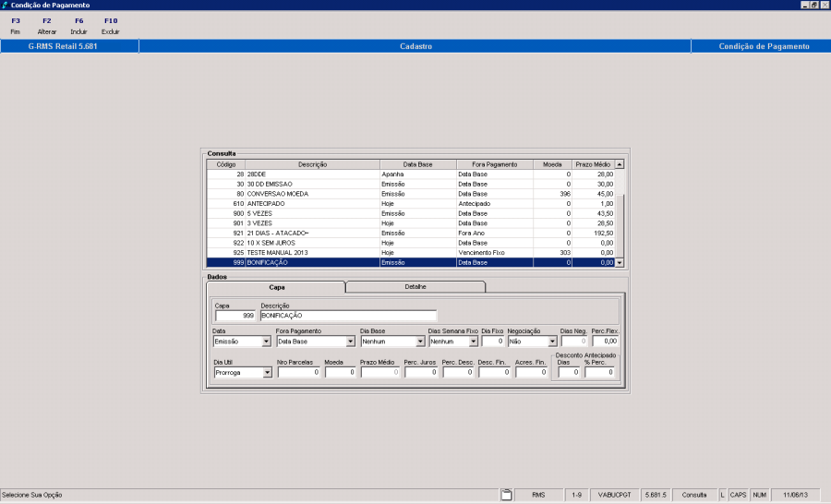Open the Negociação dropdown
831x504 pixels.
[552, 342]
